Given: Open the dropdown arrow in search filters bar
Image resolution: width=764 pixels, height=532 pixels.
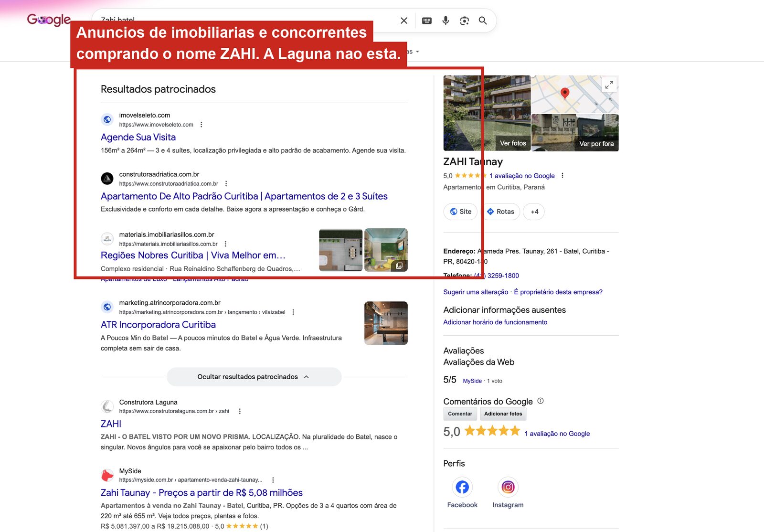Looking at the screenshot, I should [417, 52].
